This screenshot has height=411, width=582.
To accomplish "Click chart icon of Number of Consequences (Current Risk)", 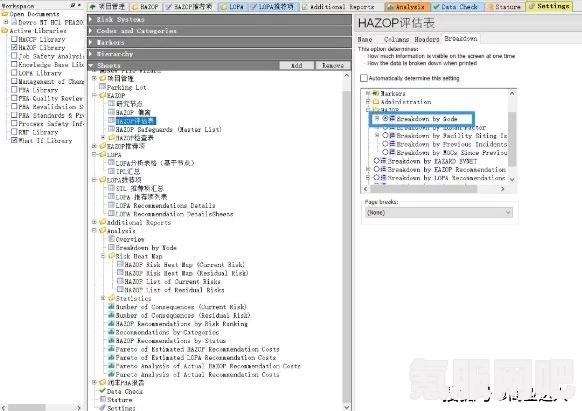I will (x=111, y=307).
